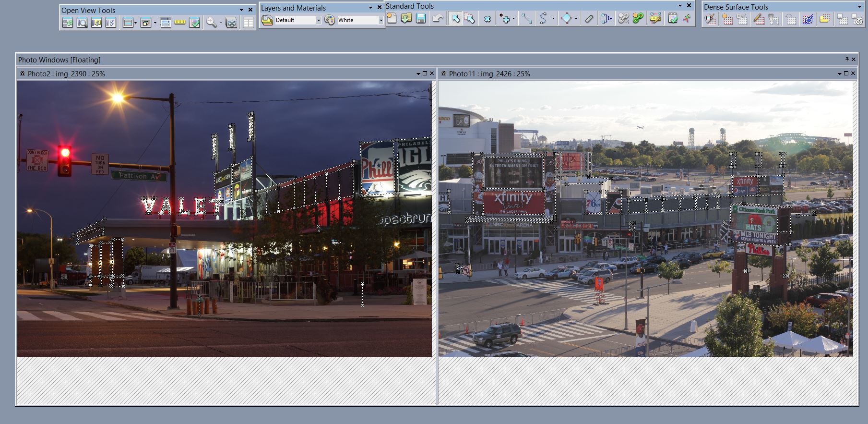Click the layers stack icon
This screenshot has width=868, height=424.
pyautogui.click(x=267, y=20)
